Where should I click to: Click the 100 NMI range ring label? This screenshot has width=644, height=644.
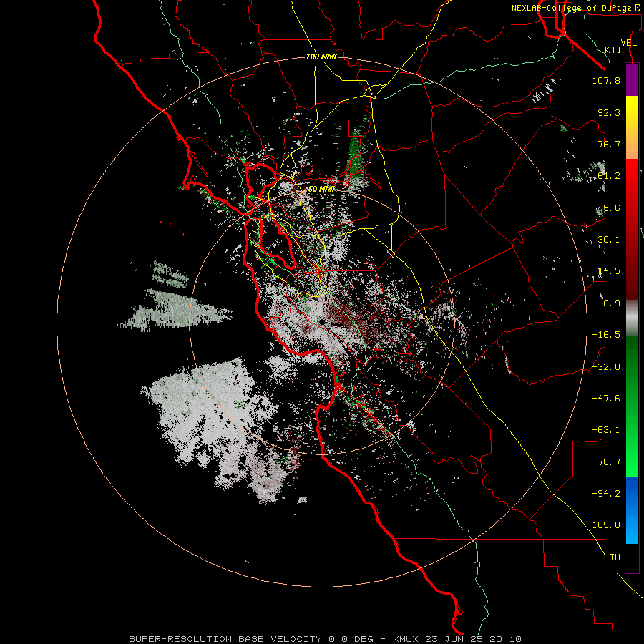(x=321, y=57)
